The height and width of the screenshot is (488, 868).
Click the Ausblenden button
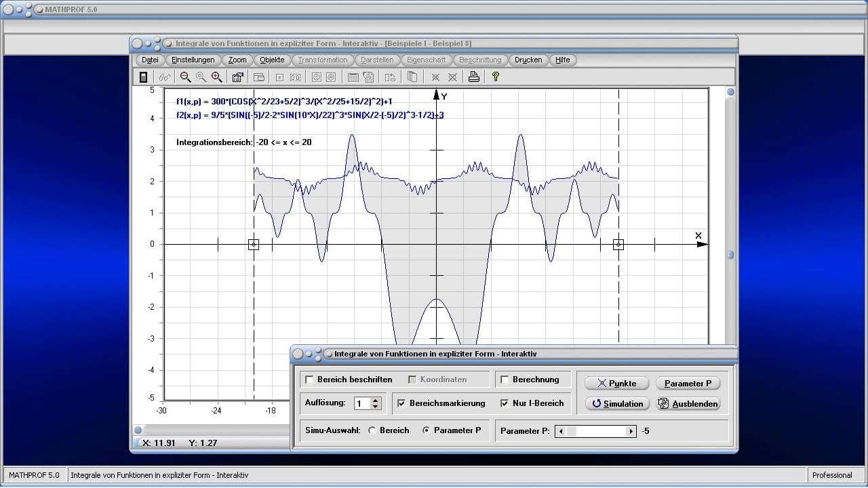coord(688,403)
